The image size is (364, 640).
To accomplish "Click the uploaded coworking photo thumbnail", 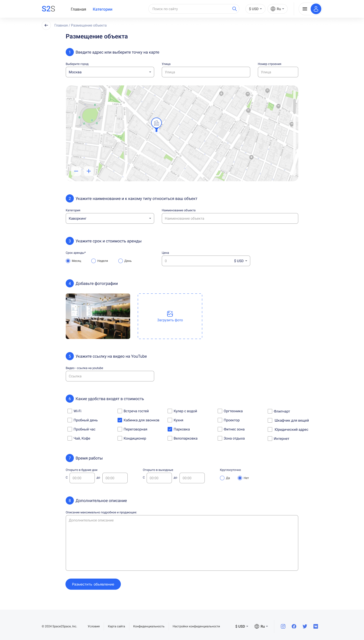I will click(98, 316).
